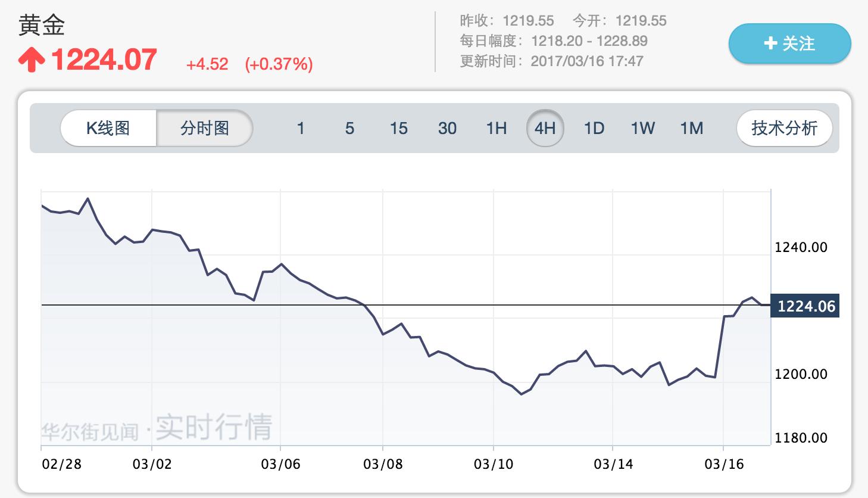Select the 1H timeframe
This screenshot has height=498, width=868.
click(497, 128)
